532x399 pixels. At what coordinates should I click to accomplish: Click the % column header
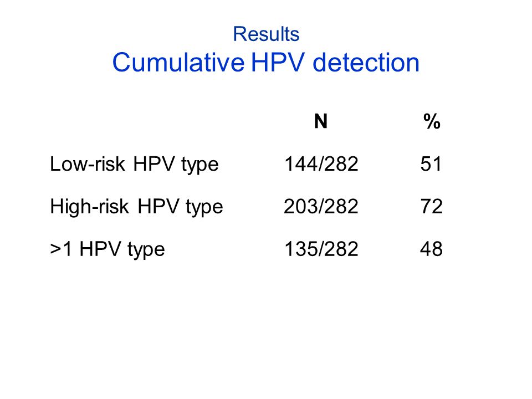(432, 121)
